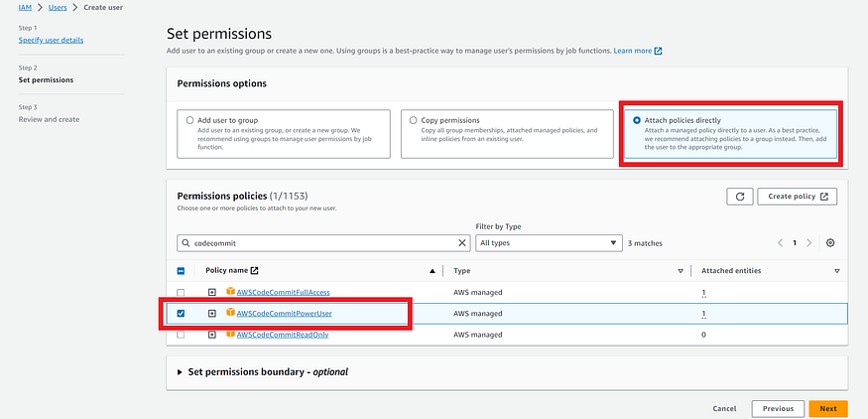
Task: Check the AWSCodeCommitReadOnly checkbox
Action: [x=181, y=335]
